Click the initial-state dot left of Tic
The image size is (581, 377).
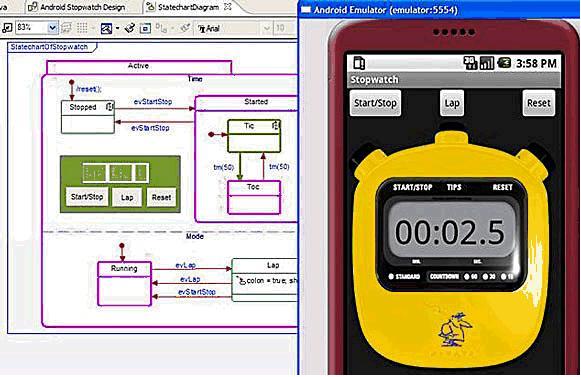click(211, 135)
